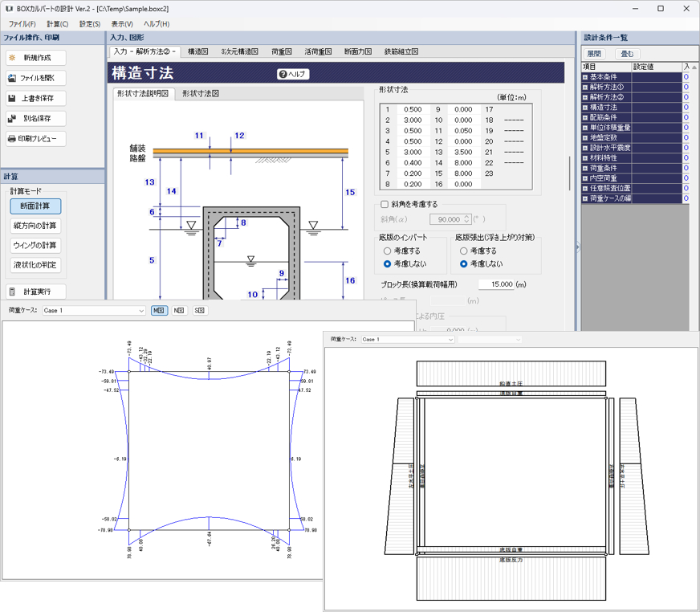The height and width of the screenshot is (612, 700).
Task: Click the scroll-up arrow in 設計条件一覧 list
Action: point(694,67)
